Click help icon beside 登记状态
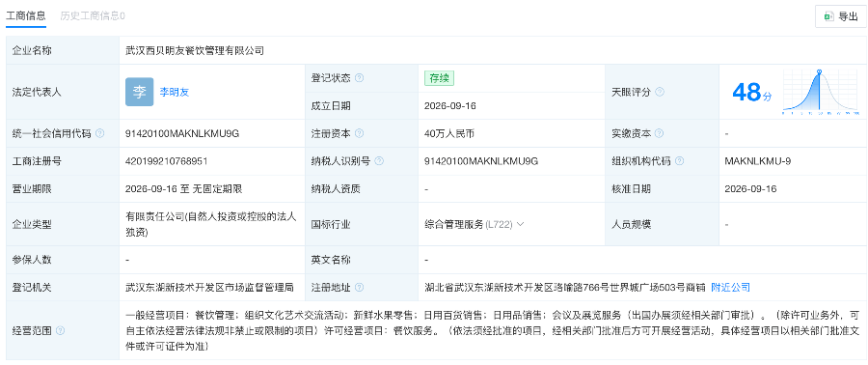Viewport: 868px width, 365px height. point(360,78)
